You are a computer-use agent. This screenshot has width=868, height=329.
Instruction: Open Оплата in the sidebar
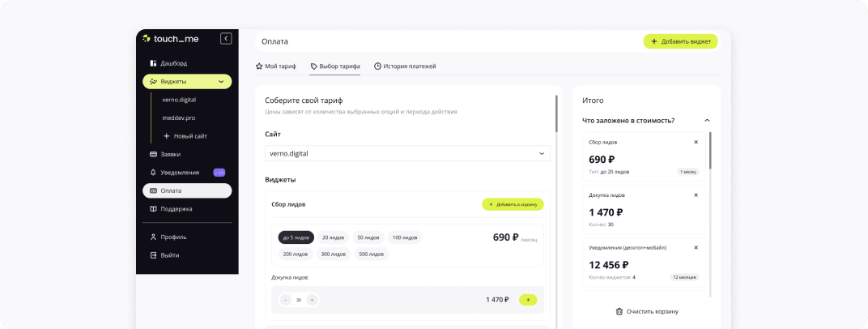[x=187, y=190]
